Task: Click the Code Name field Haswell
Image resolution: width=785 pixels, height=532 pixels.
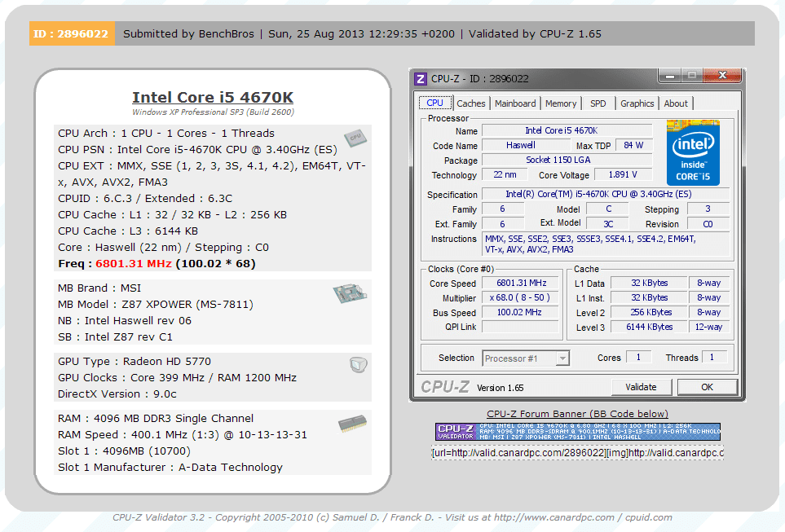Action: tap(525, 145)
